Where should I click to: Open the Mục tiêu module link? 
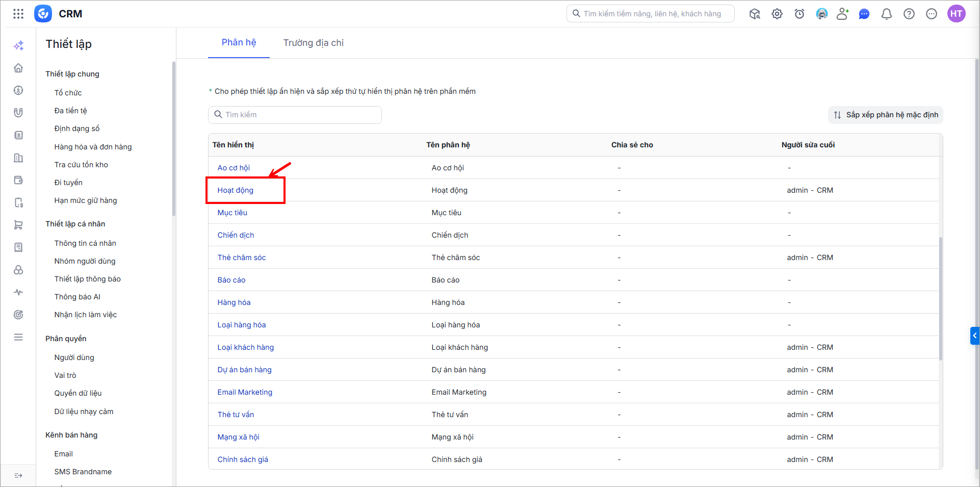coord(233,213)
